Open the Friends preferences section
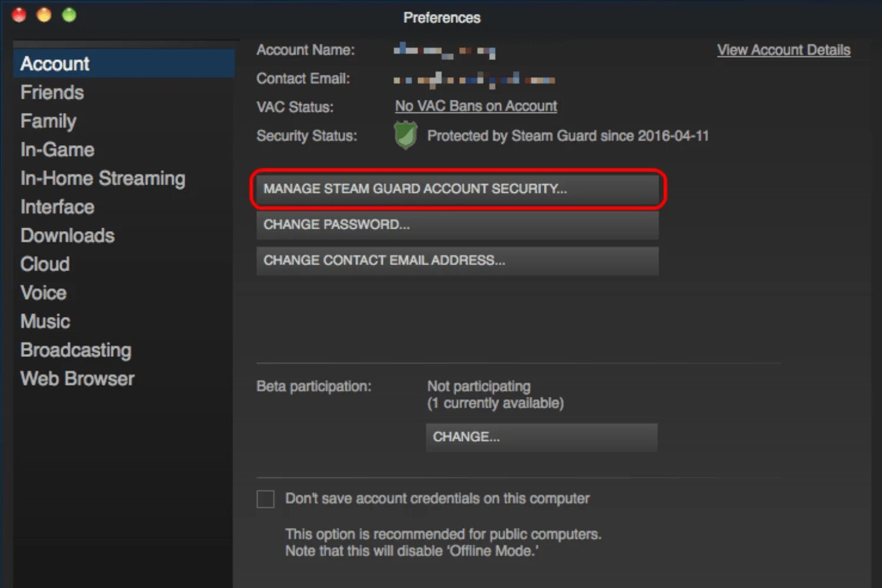 point(52,92)
